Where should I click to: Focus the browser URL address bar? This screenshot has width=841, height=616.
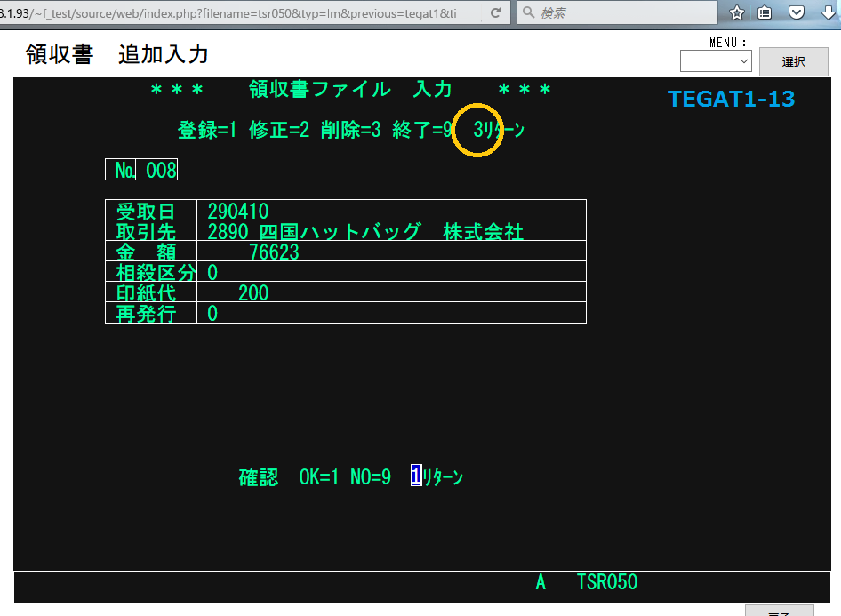click(x=240, y=13)
